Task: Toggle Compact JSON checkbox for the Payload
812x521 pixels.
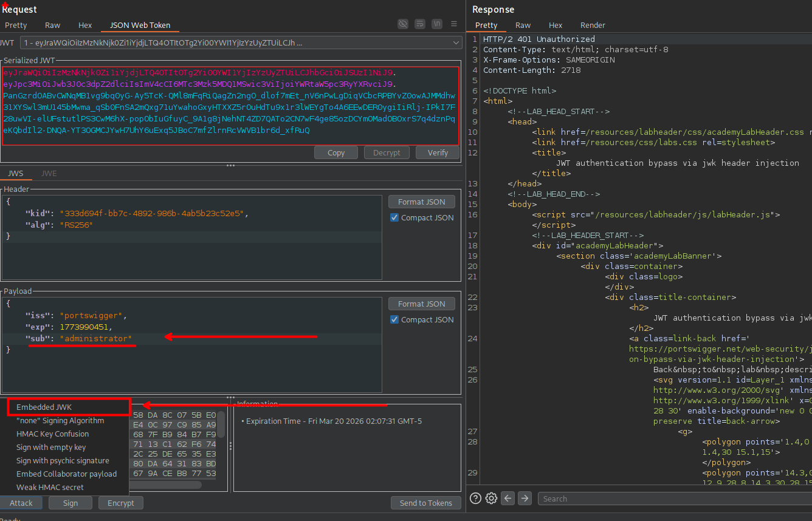Action: tap(394, 320)
